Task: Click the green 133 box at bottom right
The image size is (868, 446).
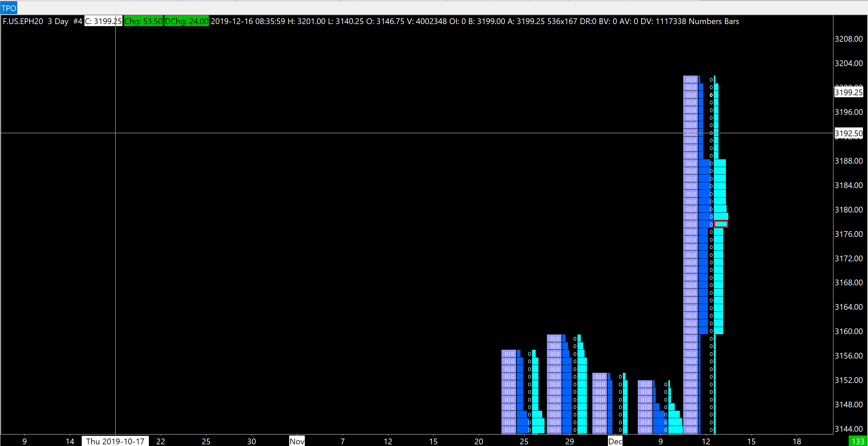Action: point(858,441)
